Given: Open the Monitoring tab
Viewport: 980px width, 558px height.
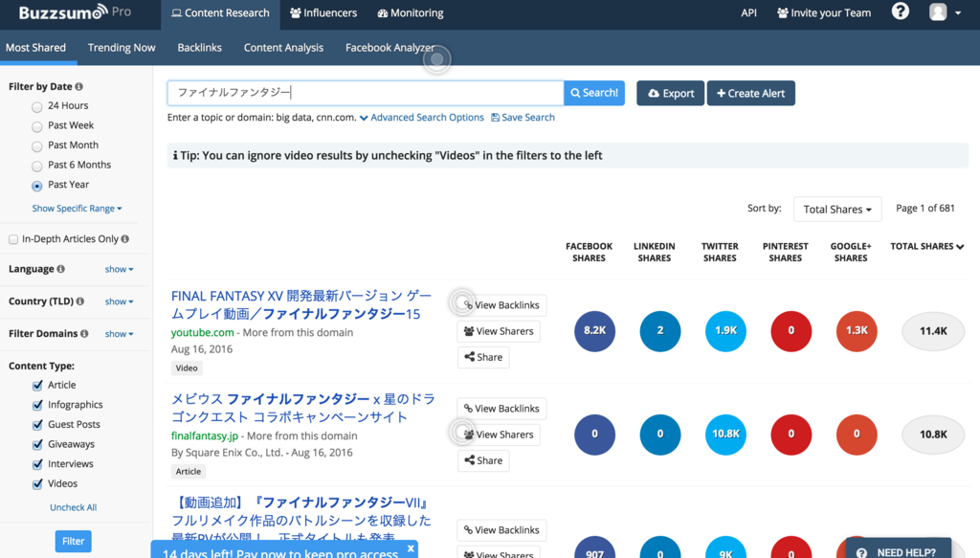Looking at the screenshot, I should pyautogui.click(x=411, y=13).
